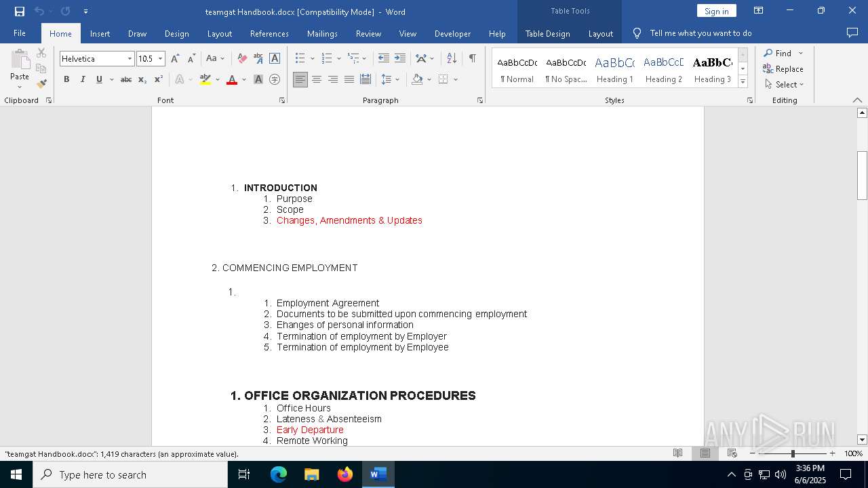This screenshot has width=868, height=488.
Task: Toggle Underline formatting
Action: click(99, 79)
